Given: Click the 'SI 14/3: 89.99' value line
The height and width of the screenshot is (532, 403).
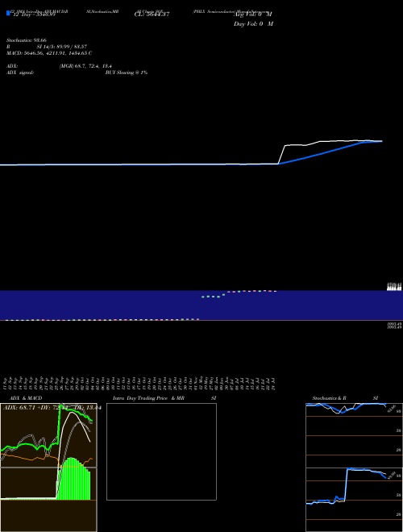Looking at the screenshot, I should click(62, 47).
